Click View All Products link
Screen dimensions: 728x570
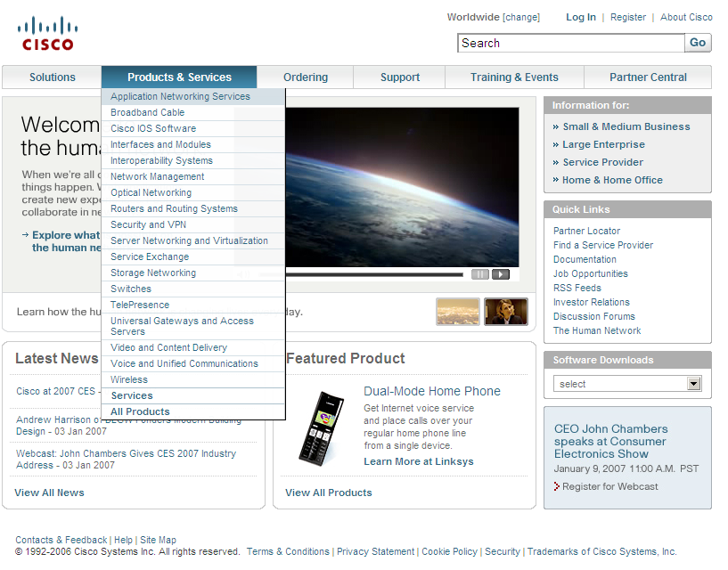click(x=328, y=493)
